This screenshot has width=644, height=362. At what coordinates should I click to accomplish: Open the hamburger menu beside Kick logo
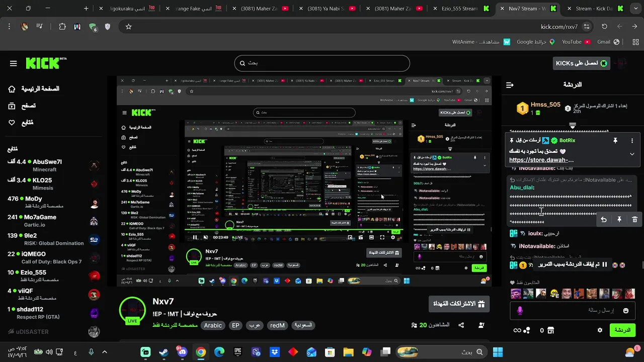pyautogui.click(x=14, y=63)
